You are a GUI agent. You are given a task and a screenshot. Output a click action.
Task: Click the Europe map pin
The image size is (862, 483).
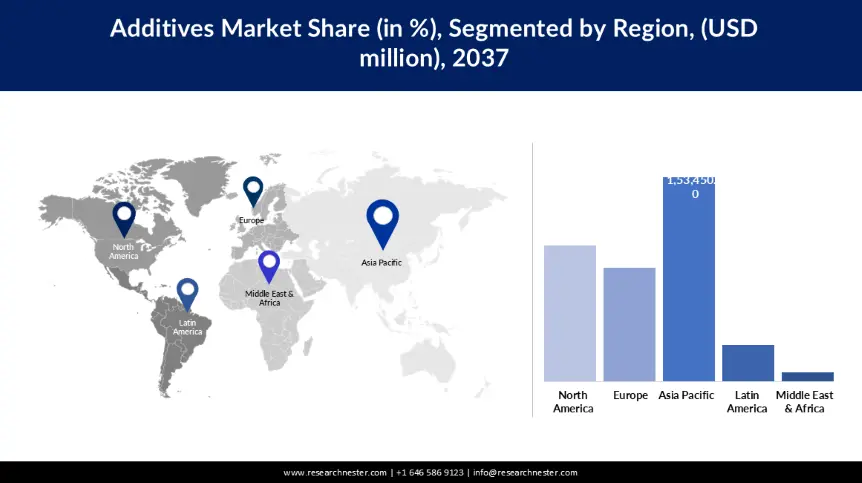[253, 192]
